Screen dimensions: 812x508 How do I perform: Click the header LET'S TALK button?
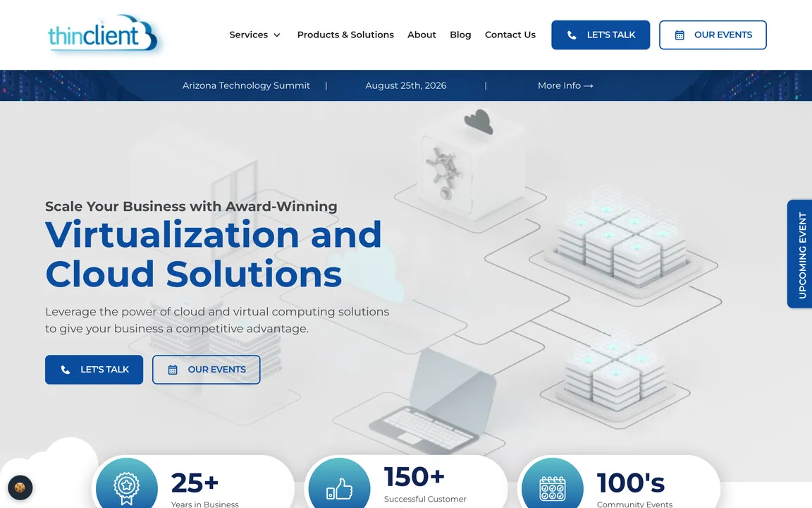601,35
